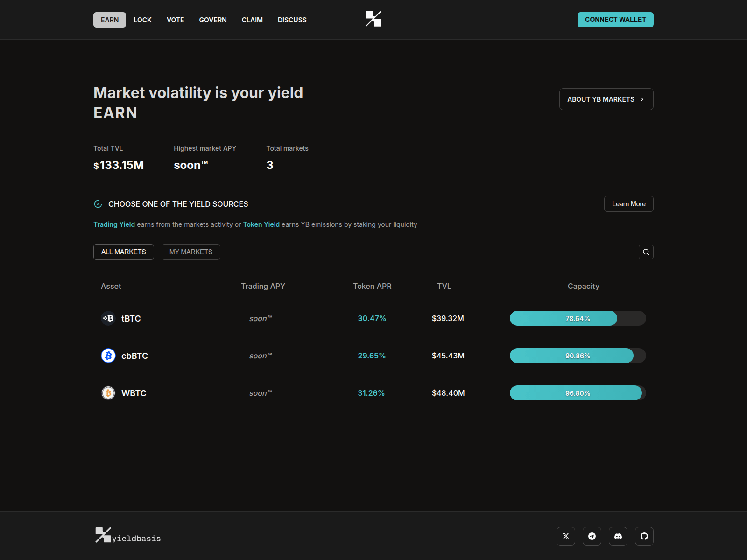Screen dimensions: 747x560
Task: Open the search markets icon
Action: pyautogui.click(x=646, y=252)
